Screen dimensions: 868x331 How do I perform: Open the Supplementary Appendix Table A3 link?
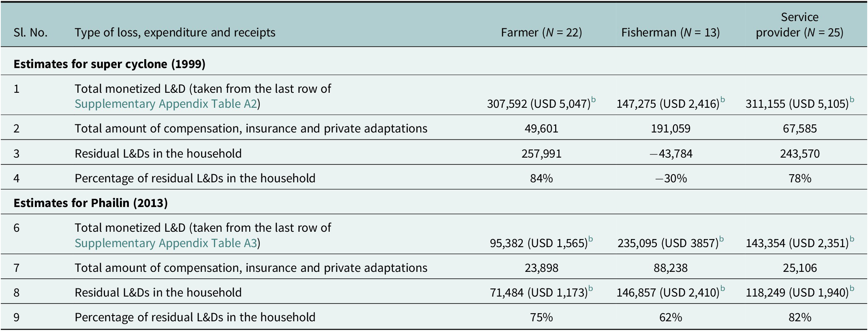(166, 243)
